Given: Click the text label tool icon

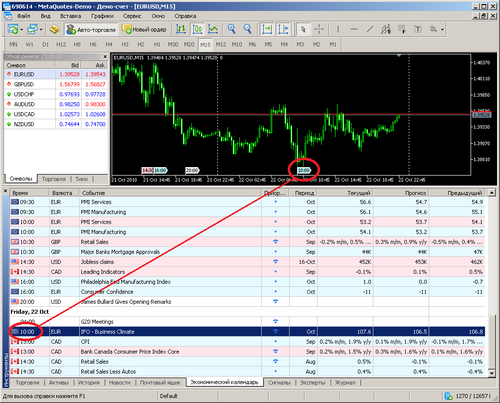Looking at the screenshot, I should [417, 29].
